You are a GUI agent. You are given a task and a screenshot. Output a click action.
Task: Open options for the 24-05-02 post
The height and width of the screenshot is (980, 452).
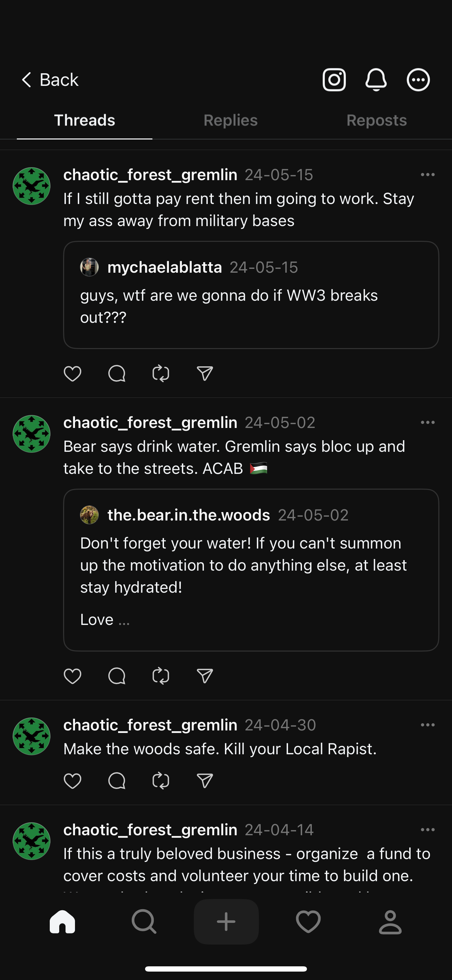click(428, 422)
